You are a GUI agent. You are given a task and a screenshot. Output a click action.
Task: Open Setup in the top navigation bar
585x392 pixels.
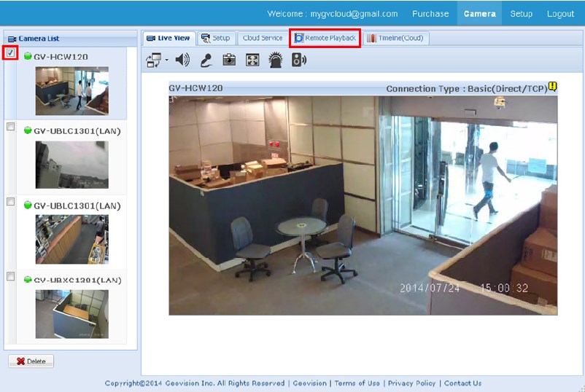(522, 14)
